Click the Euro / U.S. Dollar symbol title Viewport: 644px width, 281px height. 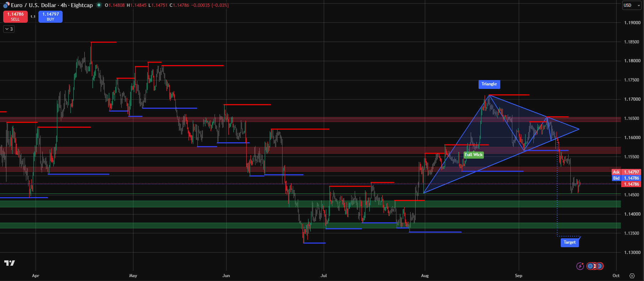[x=34, y=5]
